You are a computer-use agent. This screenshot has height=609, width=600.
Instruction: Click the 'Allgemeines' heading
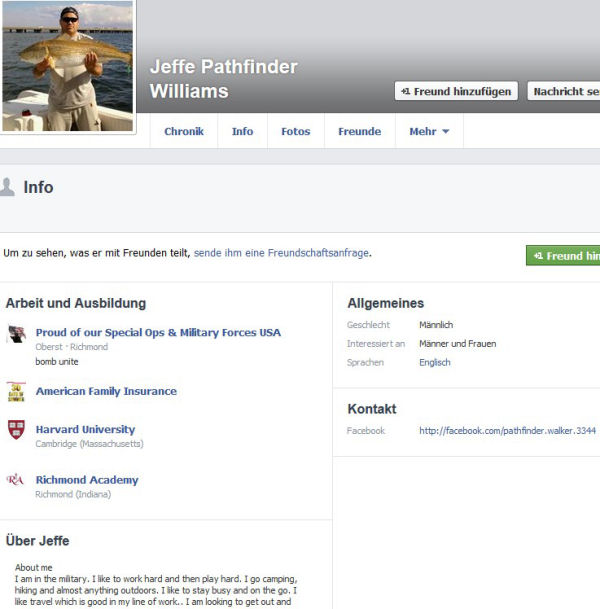tap(385, 303)
